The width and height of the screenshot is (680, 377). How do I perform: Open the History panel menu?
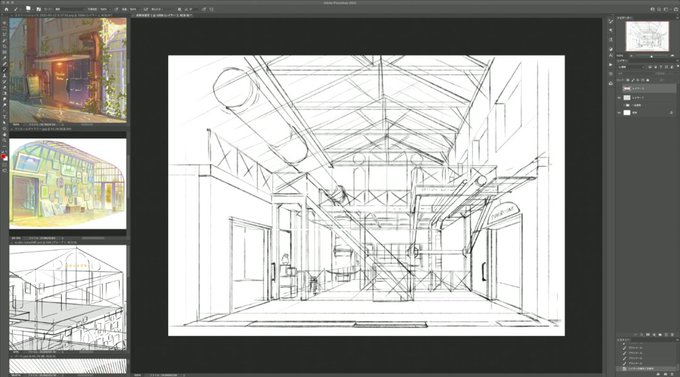tap(677, 340)
